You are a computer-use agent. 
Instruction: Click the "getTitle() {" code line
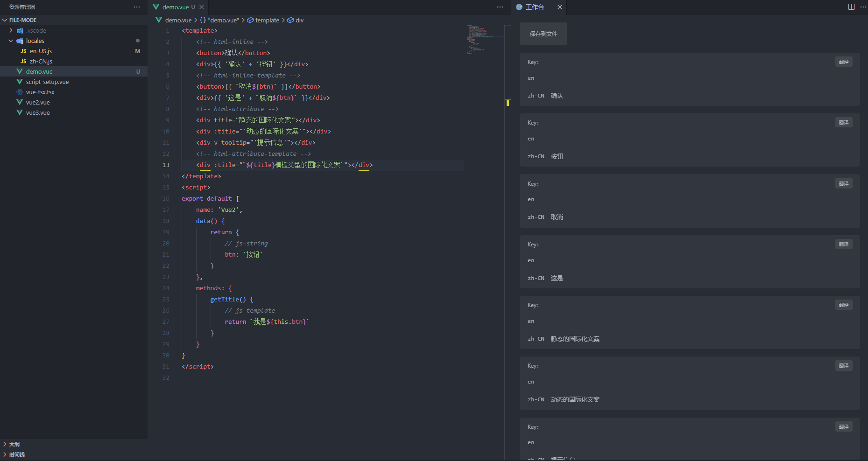tap(232, 299)
